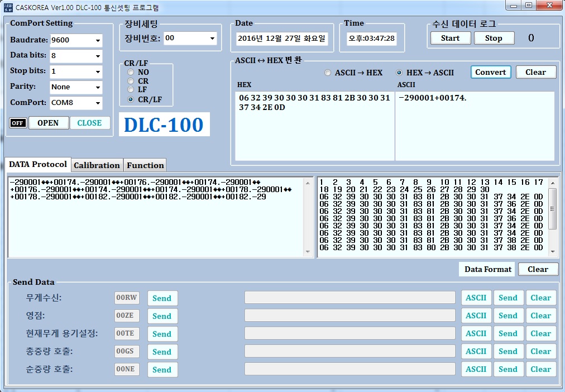Click the Time field showing 오후:03:47:28
The image size is (565, 392).
point(371,39)
